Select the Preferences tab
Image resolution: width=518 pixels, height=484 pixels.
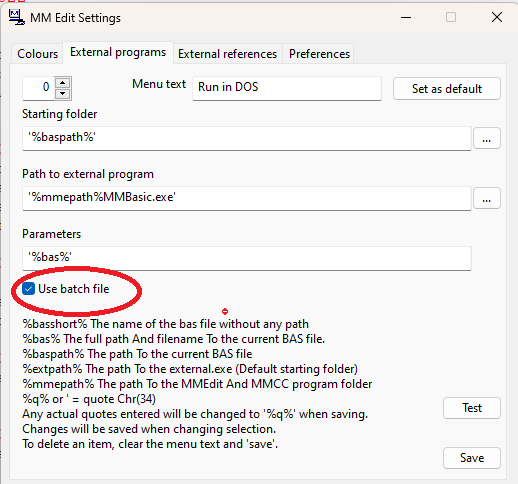pyautogui.click(x=319, y=54)
